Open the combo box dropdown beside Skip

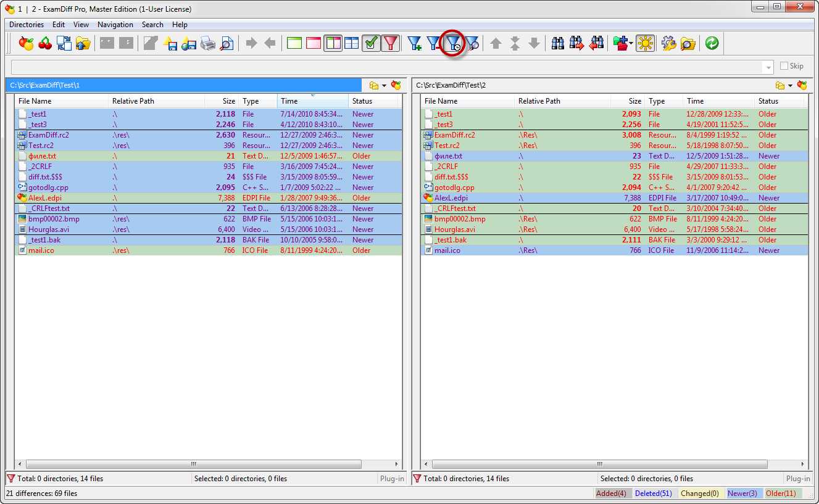tap(768, 67)
